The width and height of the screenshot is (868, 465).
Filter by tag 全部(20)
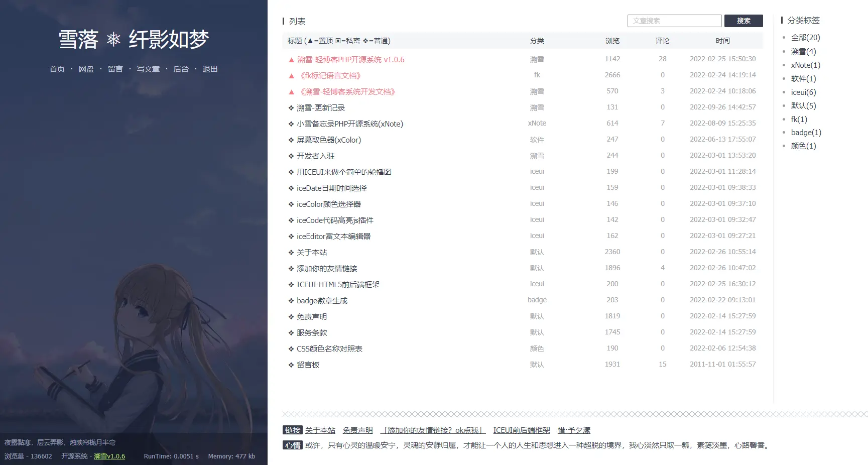pos(805,38)
